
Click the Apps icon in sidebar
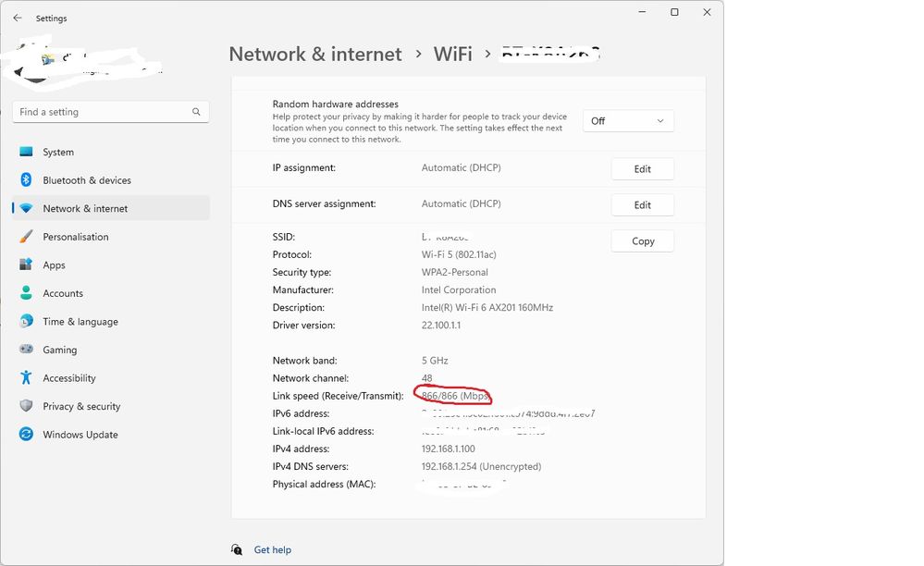coord(26,265)
